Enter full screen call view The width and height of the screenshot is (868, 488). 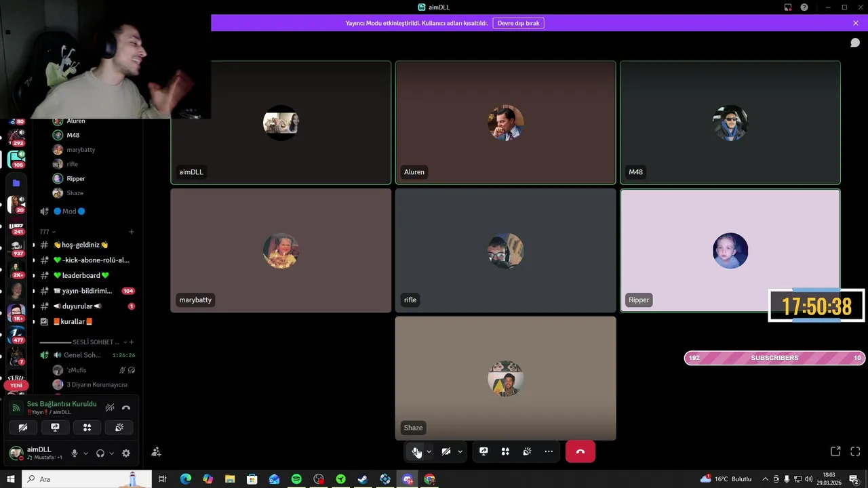coord(855,451)
